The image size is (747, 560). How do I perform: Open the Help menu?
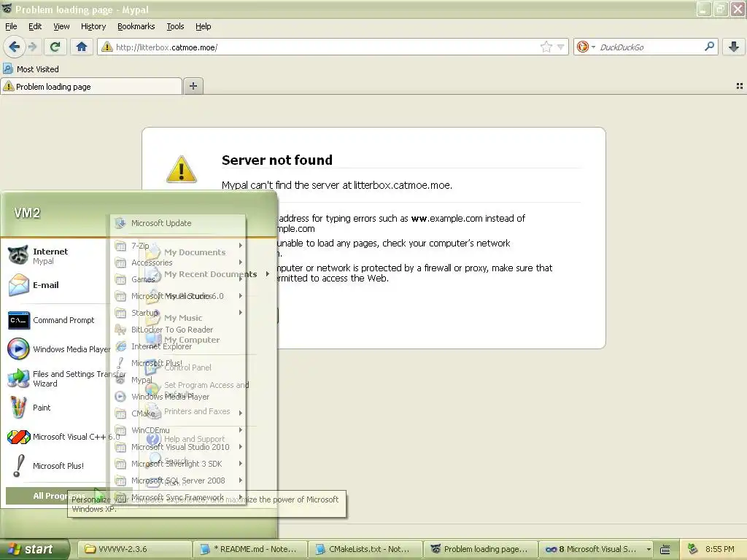pos(203,26)
